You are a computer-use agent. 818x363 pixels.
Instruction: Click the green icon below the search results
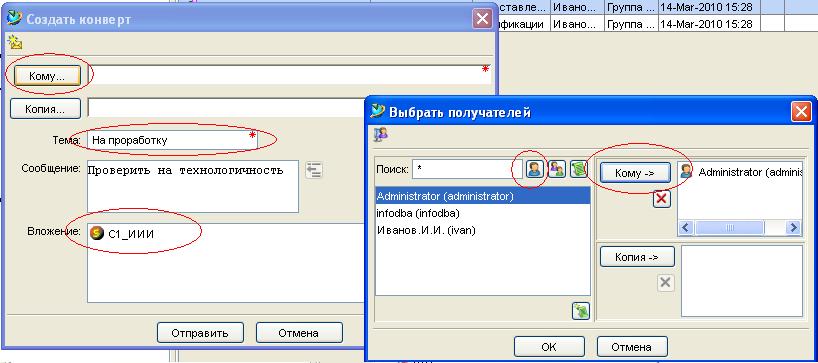[x=581, y=311]
